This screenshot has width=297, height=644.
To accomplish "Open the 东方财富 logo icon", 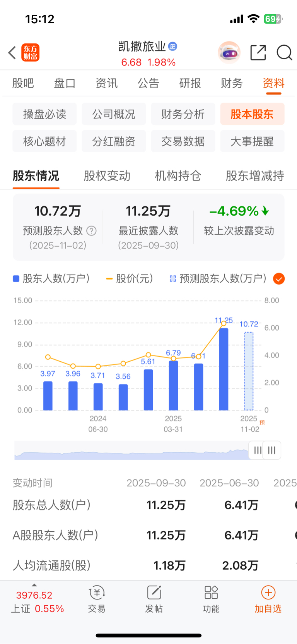I will point(30,53).
